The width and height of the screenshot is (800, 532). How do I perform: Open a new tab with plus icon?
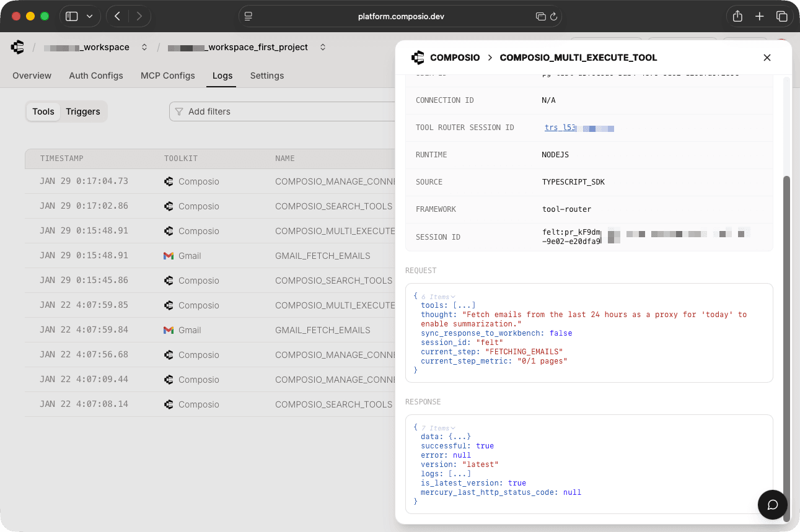[760, 17]
